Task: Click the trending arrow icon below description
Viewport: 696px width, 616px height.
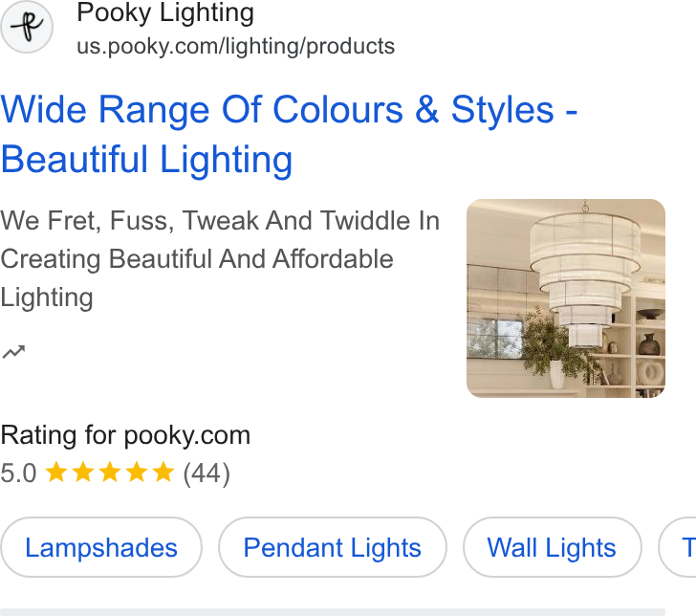Action: pyautogui.click(x=13, y=351)
